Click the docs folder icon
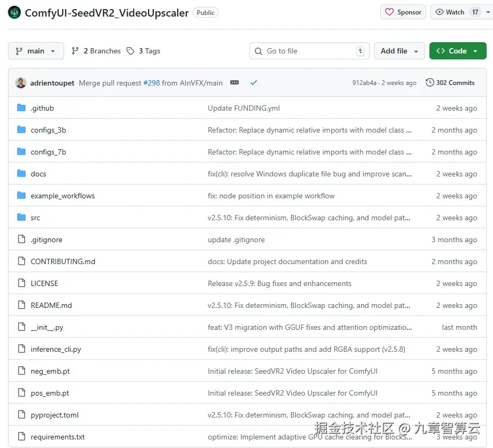493x448 pixels. point(21,173)
